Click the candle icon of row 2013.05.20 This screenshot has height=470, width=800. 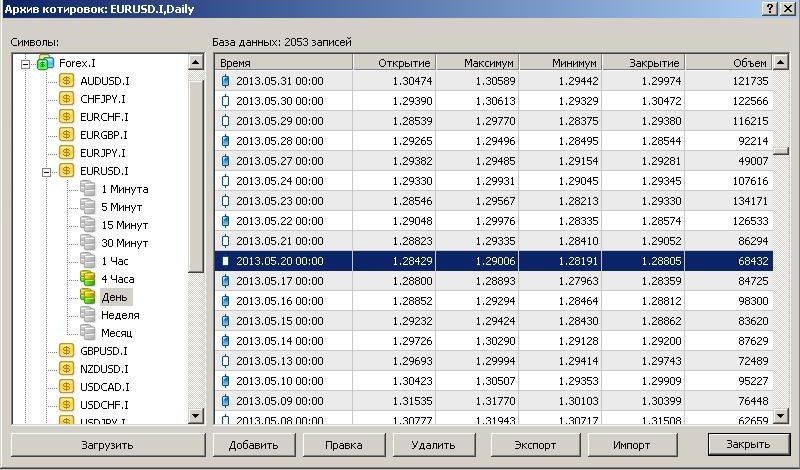(226, 261)
